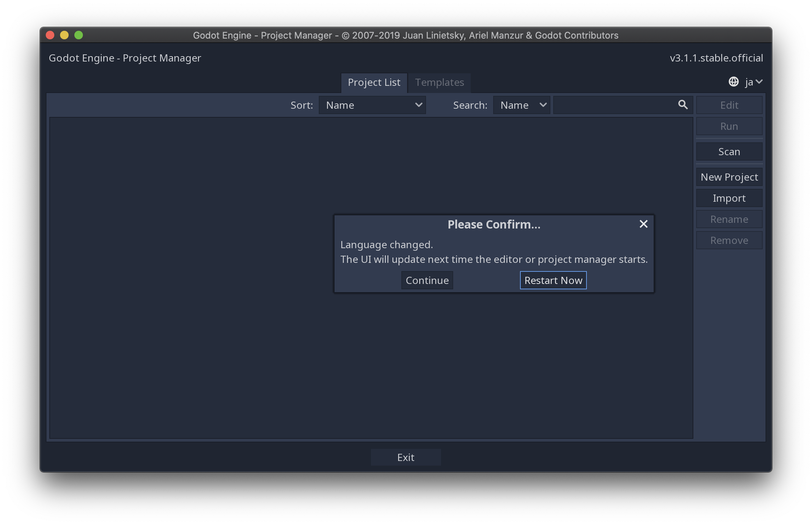This screenshot has width=812, height=525.
Task: Click the Scan button
Action: click(x=729, y=152)
